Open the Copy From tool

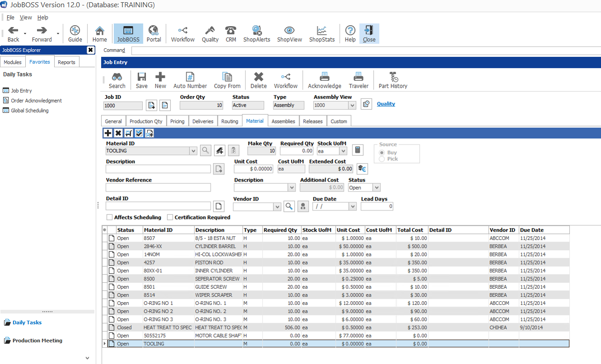pos(227,80)
